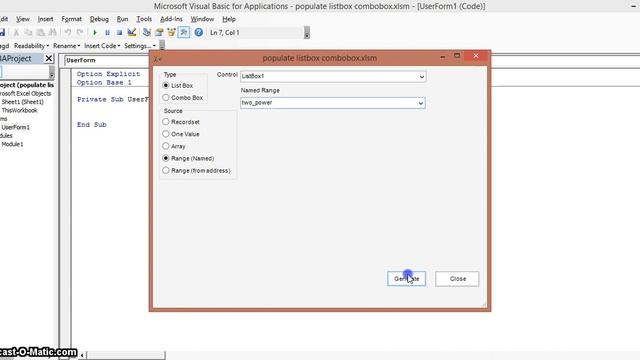Open the Rename dropdown menu
640x360 pixels.
click(67, 46)
